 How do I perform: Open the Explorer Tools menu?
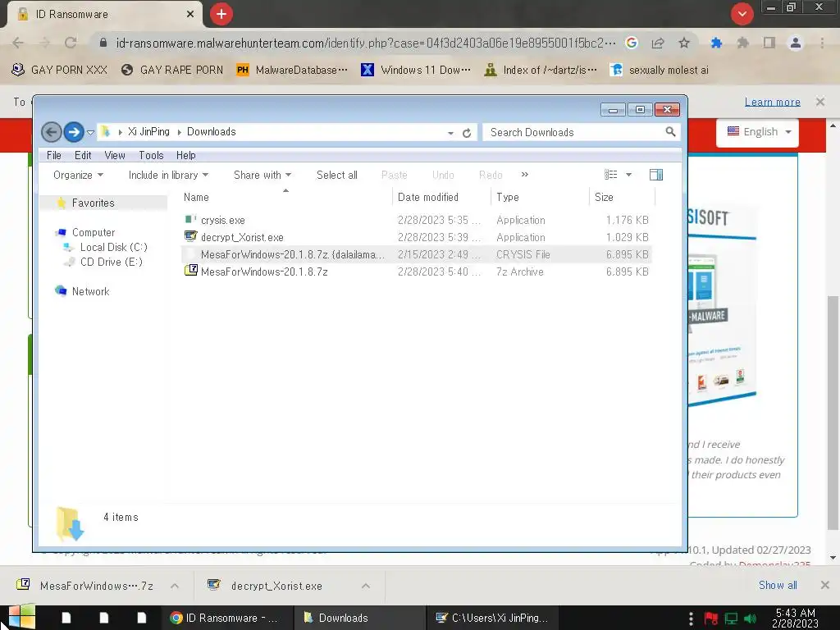[151, 155]
